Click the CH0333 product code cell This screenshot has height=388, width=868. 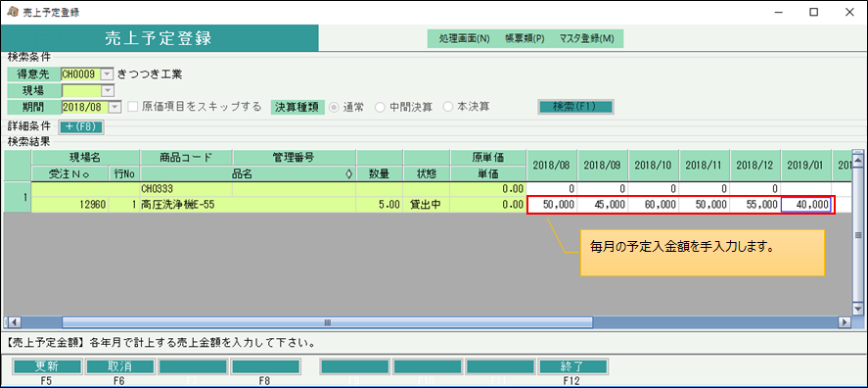coord(187,189)
